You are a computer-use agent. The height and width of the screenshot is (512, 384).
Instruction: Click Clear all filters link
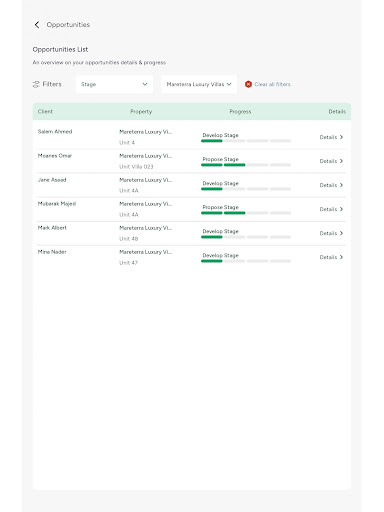point(272,84)
